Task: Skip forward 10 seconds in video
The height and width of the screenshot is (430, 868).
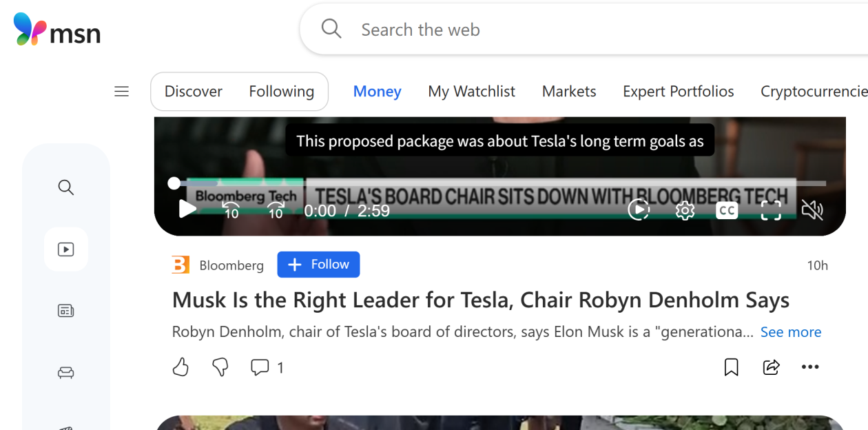Action: pos(276,210)
